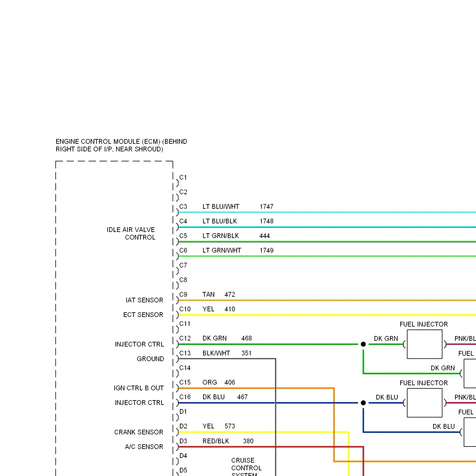This screenshot has width=476, height=476.
Task: Click pin label C5
Action: (x=183, y=236)
